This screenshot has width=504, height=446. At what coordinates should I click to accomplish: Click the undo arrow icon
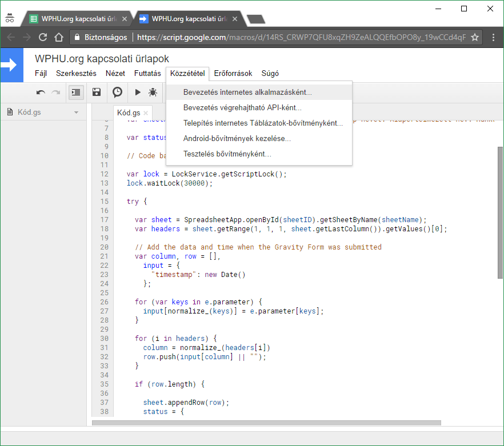tap(41, 92)
